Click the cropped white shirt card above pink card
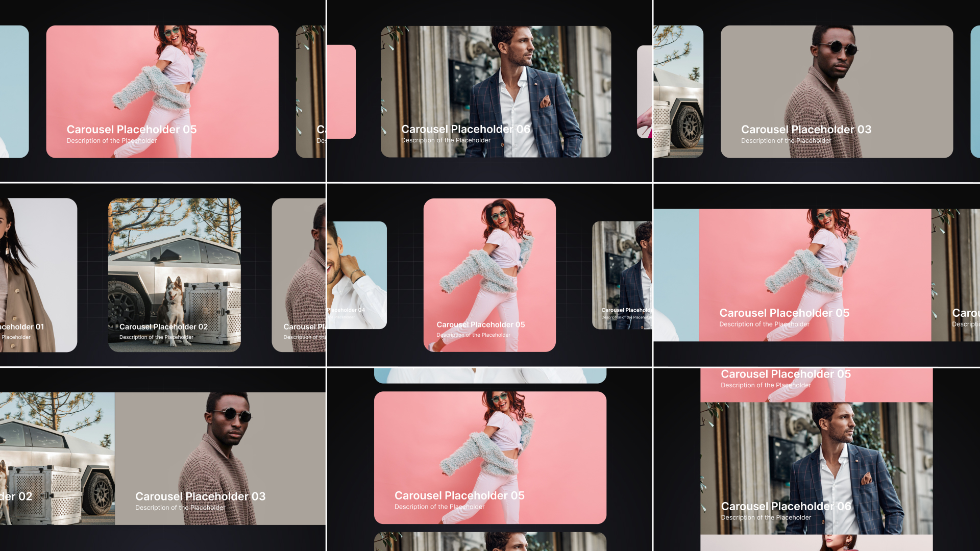Viewport: 980px width, 551px height. coord(490,375)
